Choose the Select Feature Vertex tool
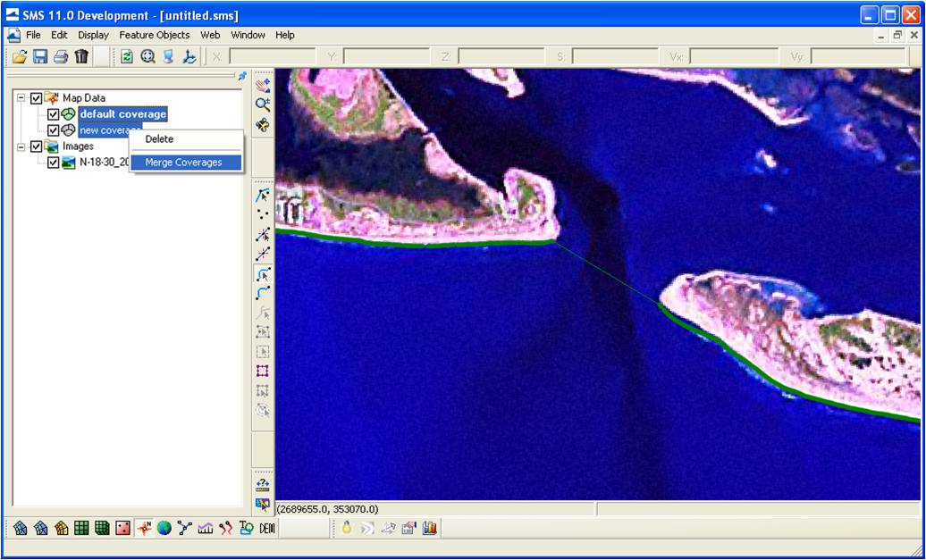926x560 pixels. coord(263,234)
